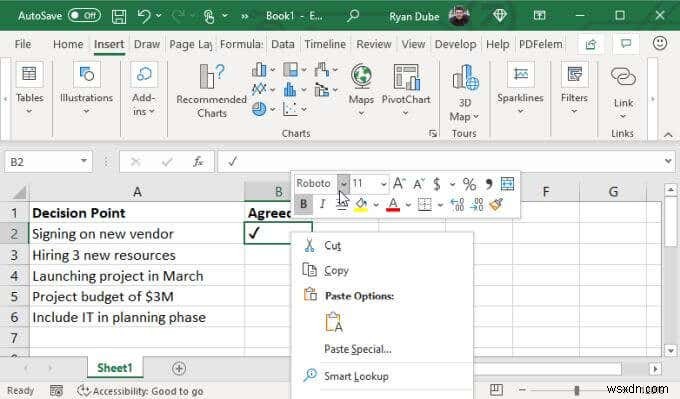Choose Paste Special from context menu
The image size is (680, 399).
358,349
